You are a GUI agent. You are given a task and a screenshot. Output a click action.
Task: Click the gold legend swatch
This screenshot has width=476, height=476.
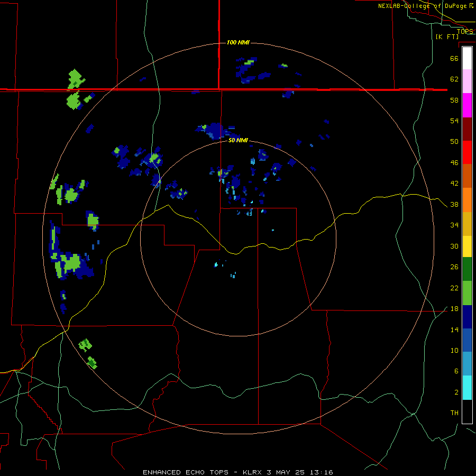pos(467,224)
